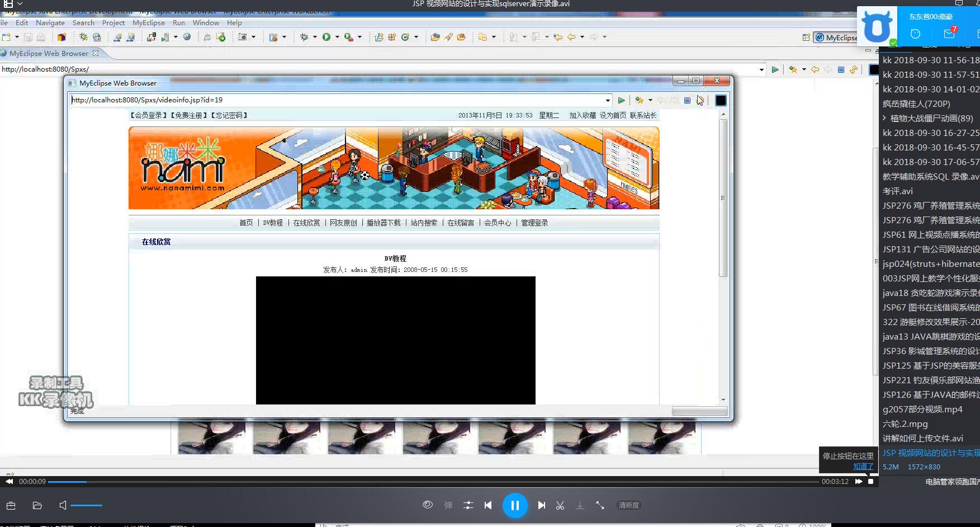This screenshot has width=980, height=527.
Task: Expand the New file dropdown arrow
Action: tap(17, 37)
